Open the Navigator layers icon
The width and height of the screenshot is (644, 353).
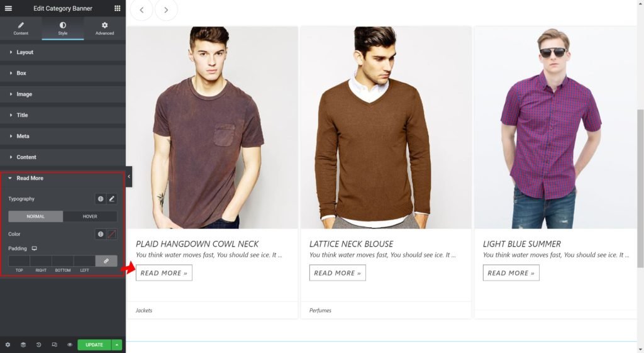pos(23,345)
